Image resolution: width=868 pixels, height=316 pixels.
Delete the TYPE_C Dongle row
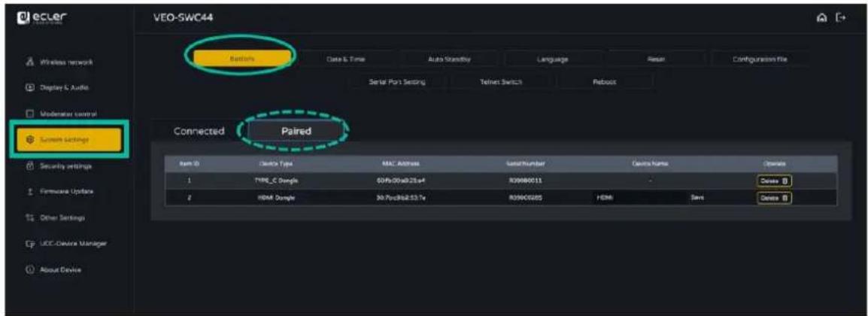coord(775,181)
